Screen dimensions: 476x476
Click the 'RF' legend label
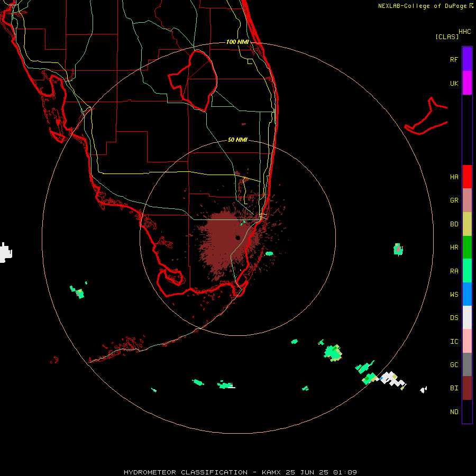coord(454,59)
